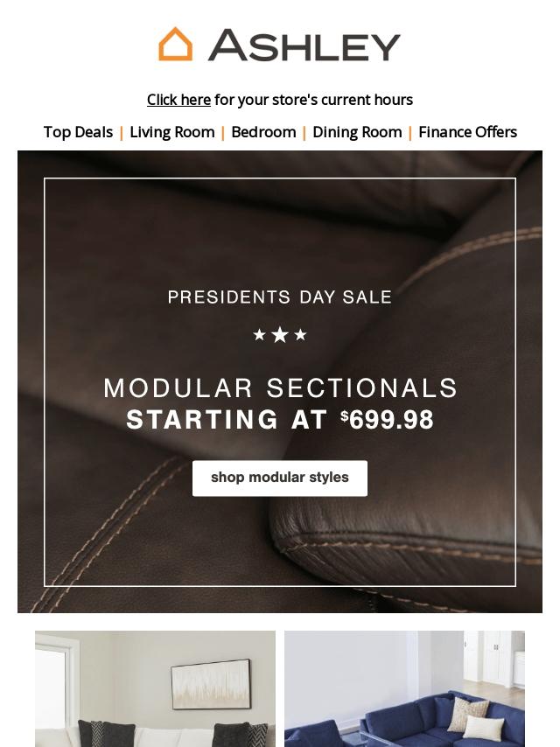Click the small left star
This screenshot has width=560, height=747.
click(259, 335)
